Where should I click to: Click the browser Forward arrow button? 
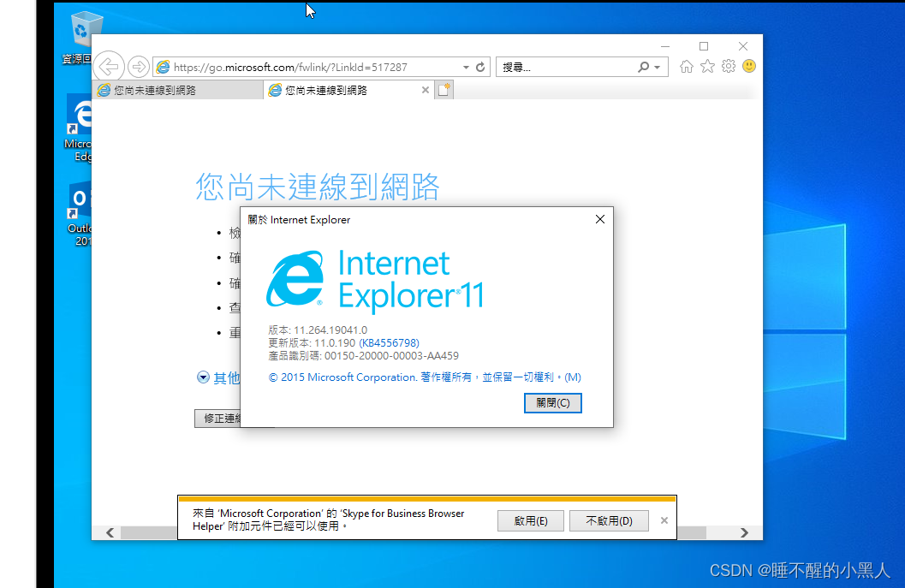(139, 67)
